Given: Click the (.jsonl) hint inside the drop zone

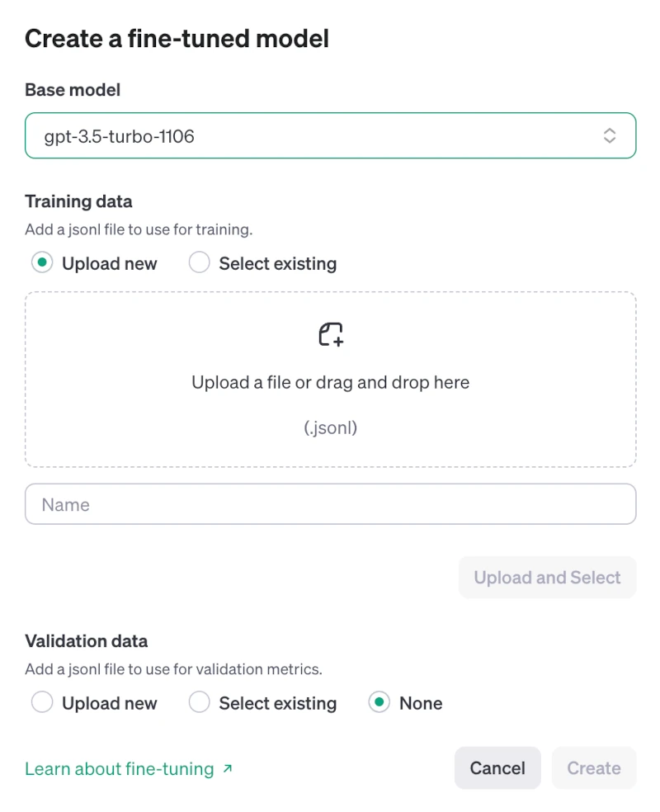Looking at the screenshot, I should click(330, 427).
